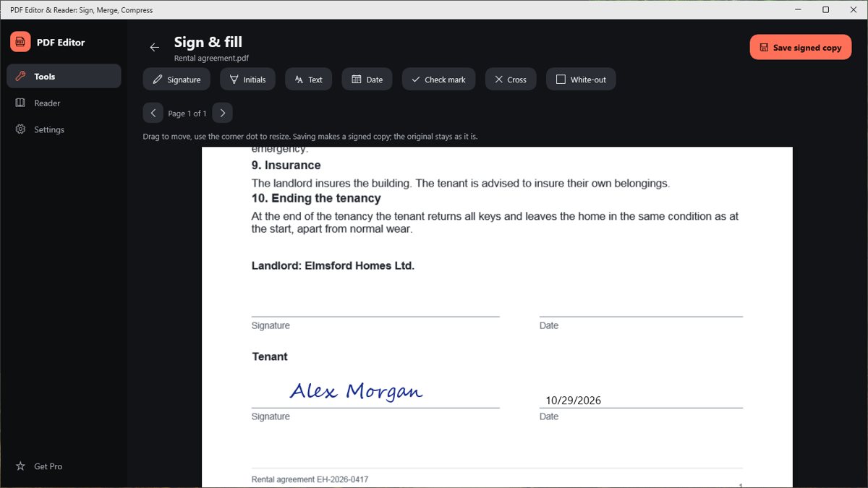This screenshot has height=488, width=868.
Task: Choose the Text tool
Action: pyautogui.click(x=308, y=80)
